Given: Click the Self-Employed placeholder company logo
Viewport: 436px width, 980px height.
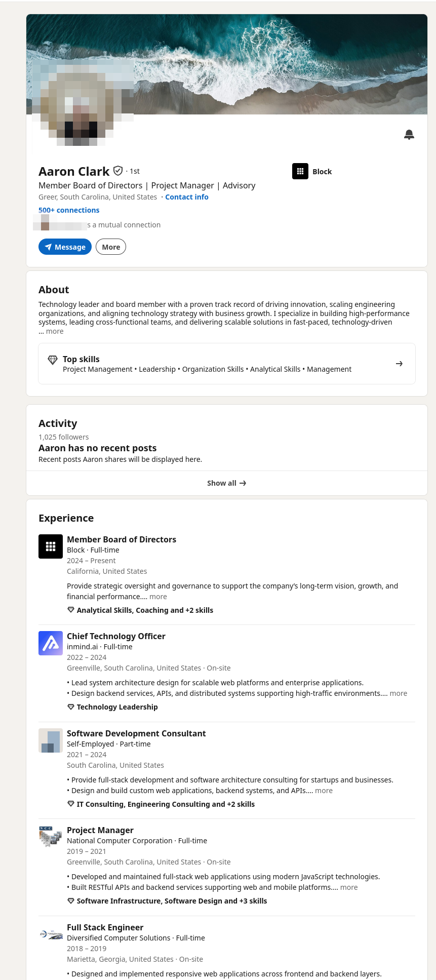Looking at the screenshot, I should coord(51,740).
